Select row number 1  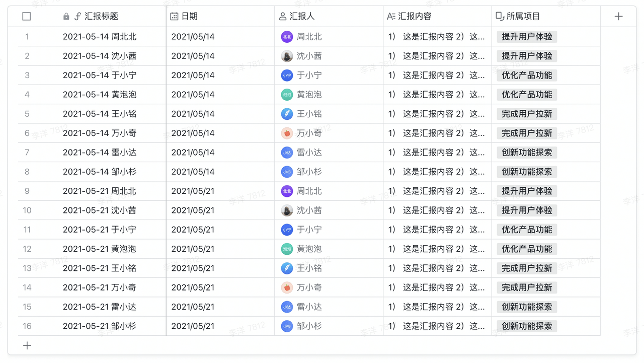click(27, 37)
